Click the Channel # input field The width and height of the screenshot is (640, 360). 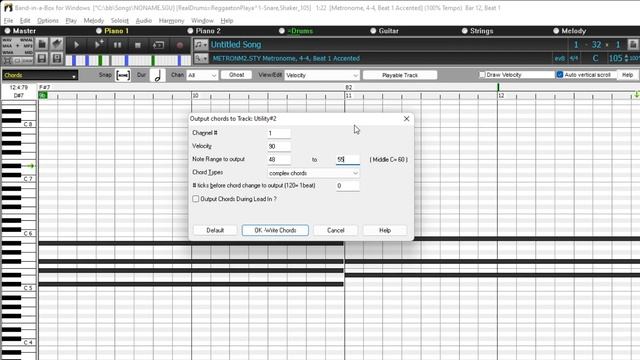tap(279, 133)
